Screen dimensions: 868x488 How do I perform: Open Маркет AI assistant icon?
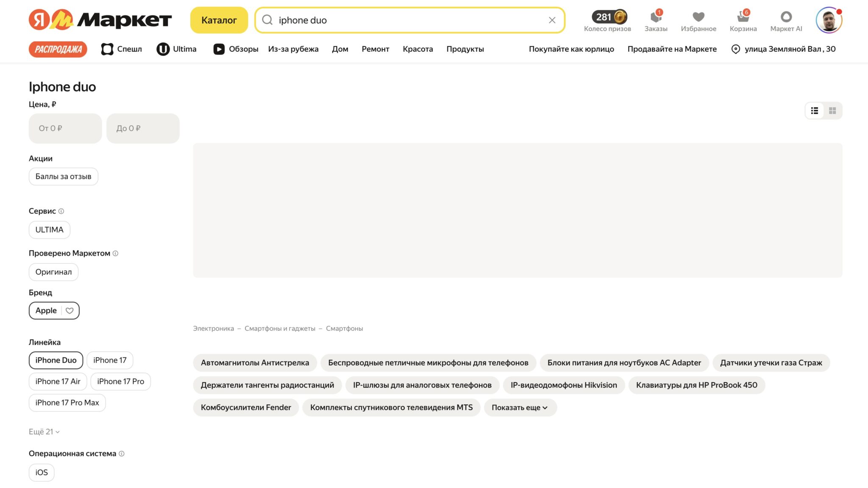point(786,21)
